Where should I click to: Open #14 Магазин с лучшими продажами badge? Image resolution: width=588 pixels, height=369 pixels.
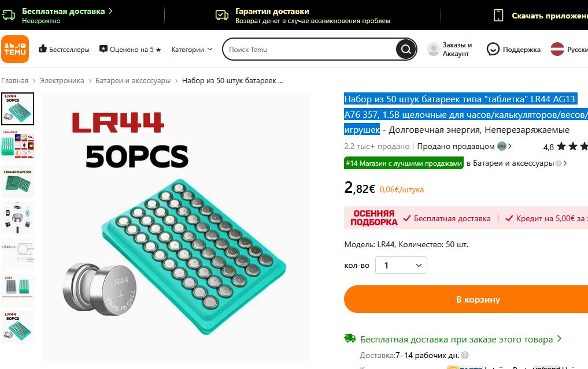click(404, 163)
